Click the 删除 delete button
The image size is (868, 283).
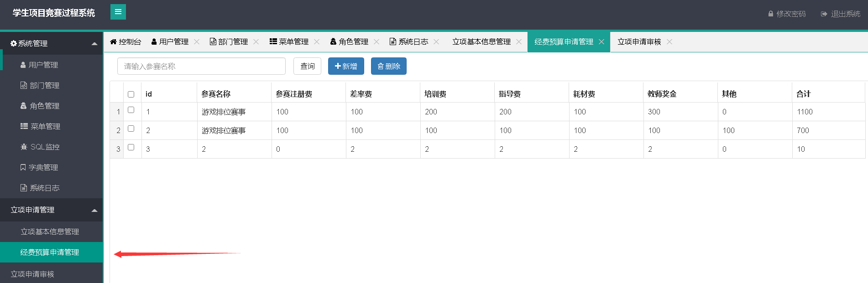[x=389, y=66]
